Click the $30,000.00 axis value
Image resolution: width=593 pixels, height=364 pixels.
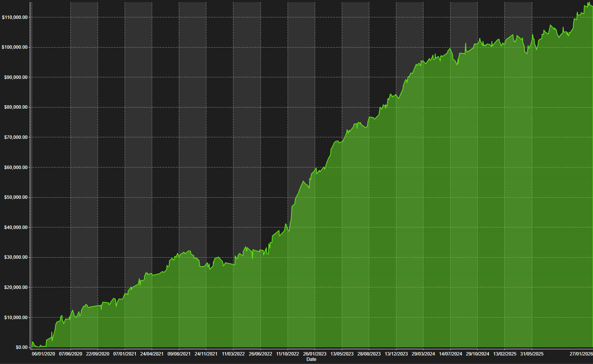[16, 257]
